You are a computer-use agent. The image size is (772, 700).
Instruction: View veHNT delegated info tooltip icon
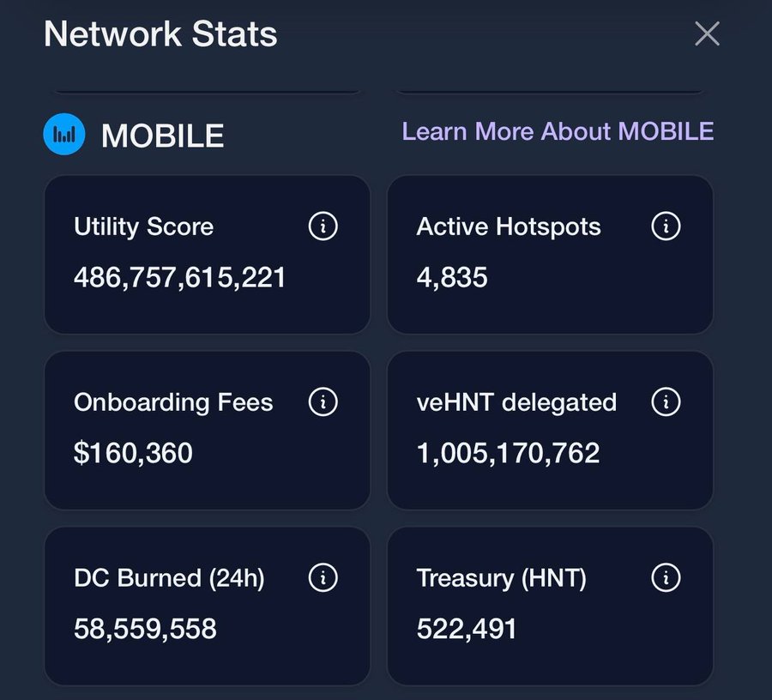(x=666, y=401)
